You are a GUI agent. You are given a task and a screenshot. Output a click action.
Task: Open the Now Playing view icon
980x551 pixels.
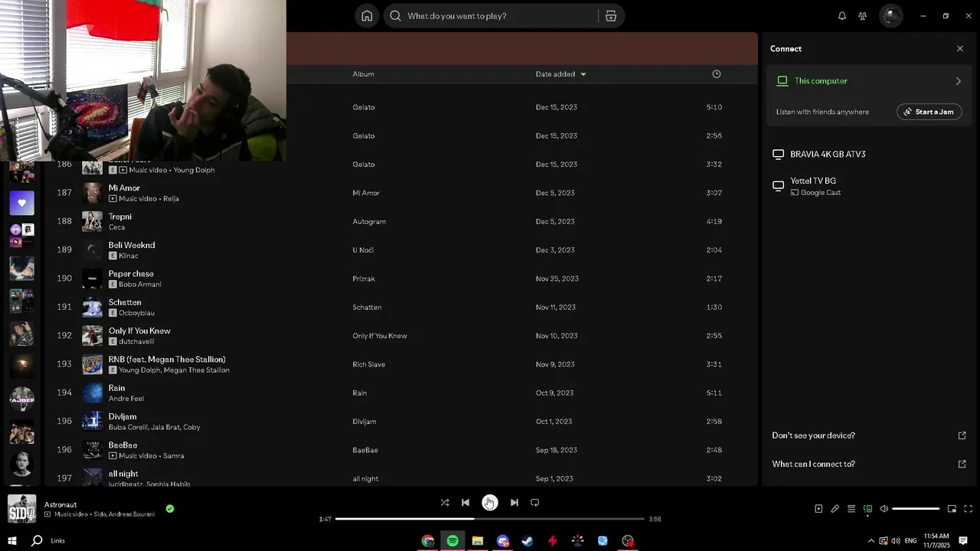point(818,509)
